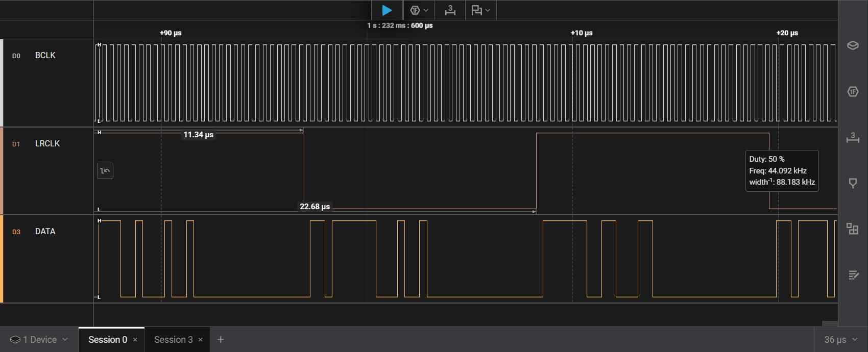This screenshot has height=352, width=868.
Task: Close the Session 3 tab
Action: click(x=201, y=340)
